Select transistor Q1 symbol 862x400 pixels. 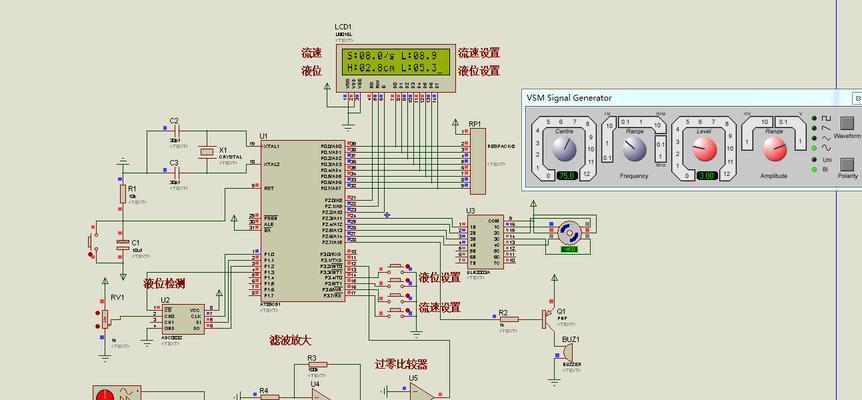[x=550, y=318]
